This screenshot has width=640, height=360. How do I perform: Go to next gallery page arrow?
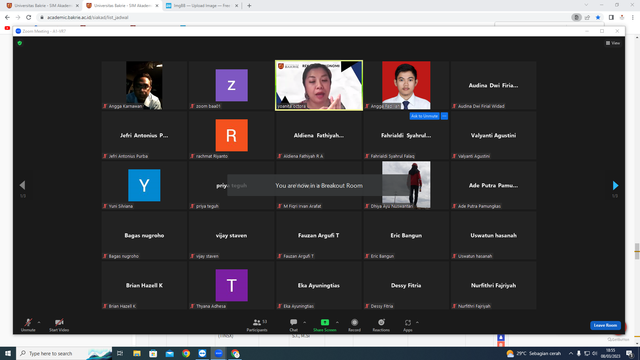tap(615, 185)
